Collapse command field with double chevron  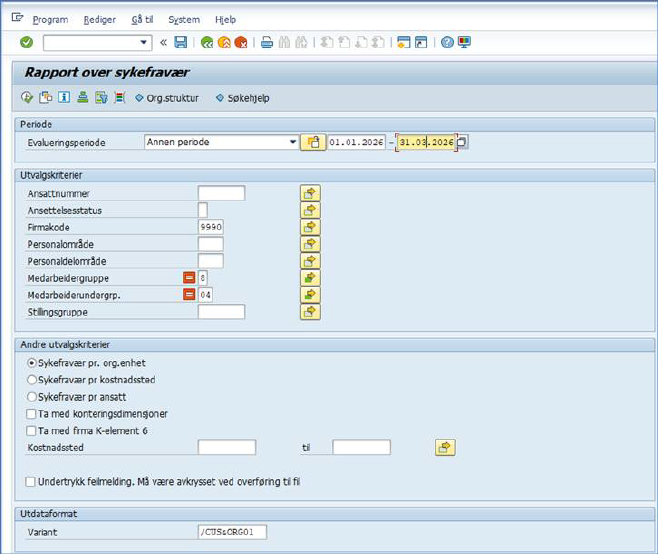(x=163, y=42)
